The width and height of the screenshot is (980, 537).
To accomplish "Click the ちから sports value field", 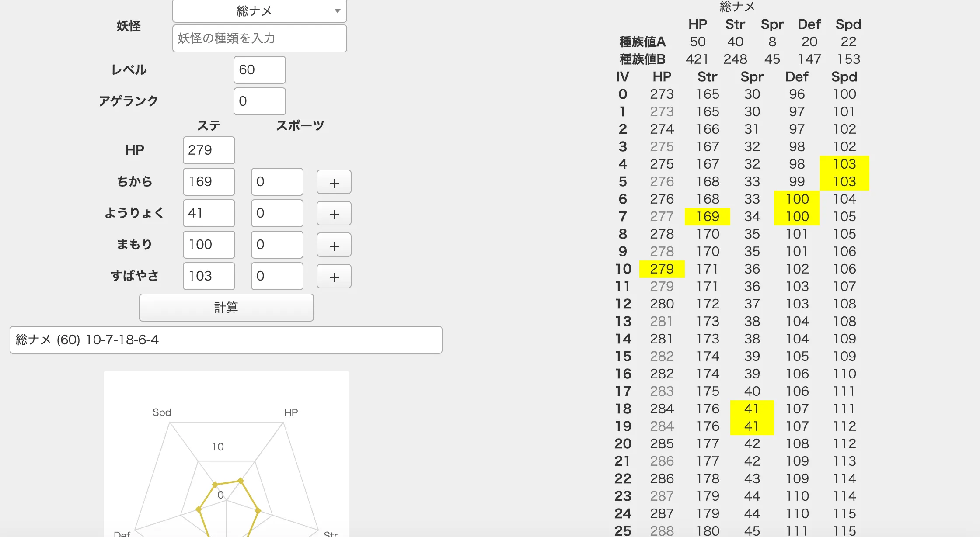I will pos(277,182).
